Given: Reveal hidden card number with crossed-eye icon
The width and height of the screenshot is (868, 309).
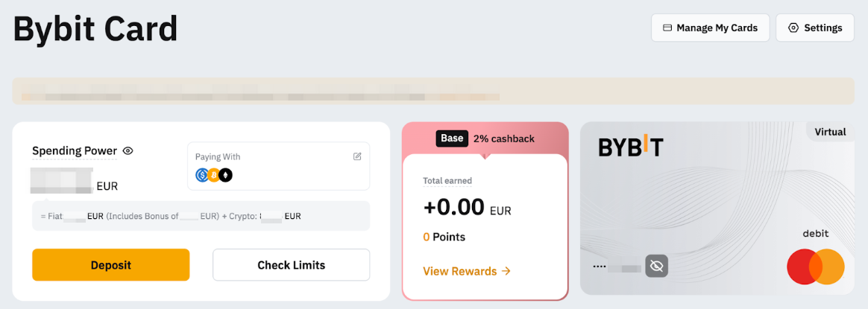Looking at the screenshot, I should point(656,266).
